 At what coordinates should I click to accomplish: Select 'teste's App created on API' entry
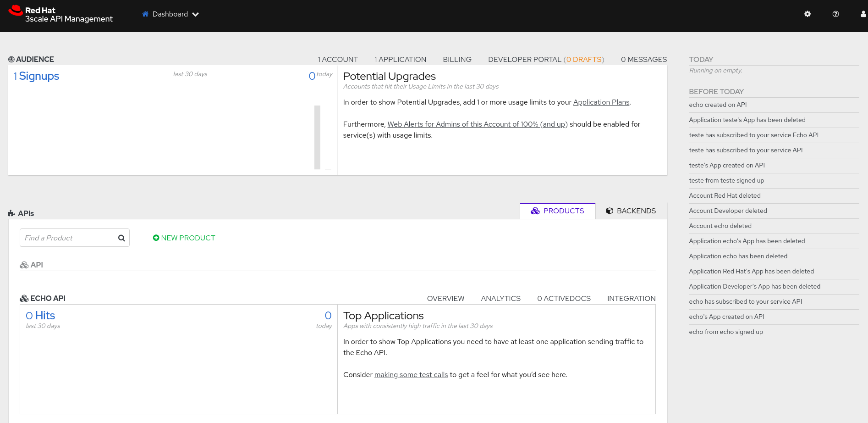[x=727, y=166]
